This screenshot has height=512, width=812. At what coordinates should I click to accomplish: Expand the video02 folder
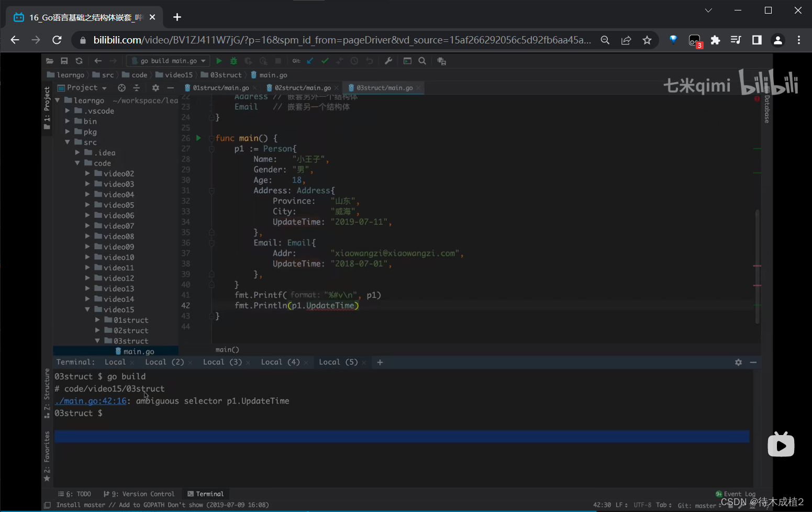pos(87,174)
